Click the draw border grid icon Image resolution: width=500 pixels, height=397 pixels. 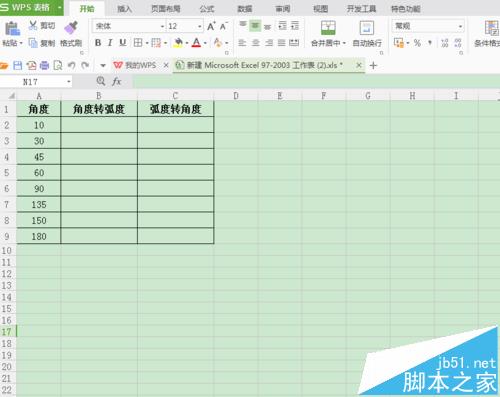click(156, 43)
